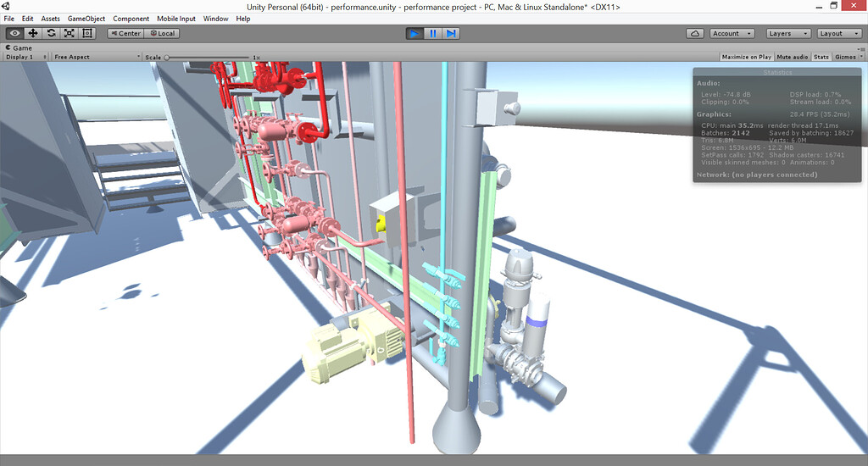Select the Scale tool
Image resolution: width=868 pixels, height=466 pixels.
tap(69, 33)
